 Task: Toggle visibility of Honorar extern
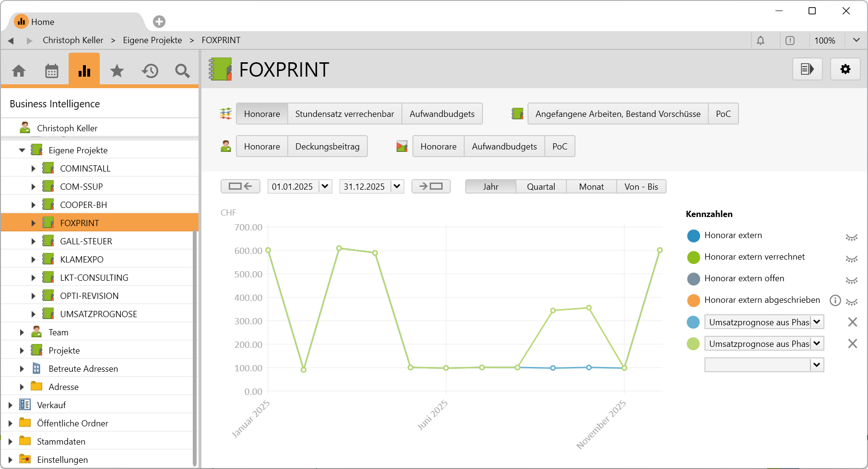pyautogui.click(x=852, y=237)
